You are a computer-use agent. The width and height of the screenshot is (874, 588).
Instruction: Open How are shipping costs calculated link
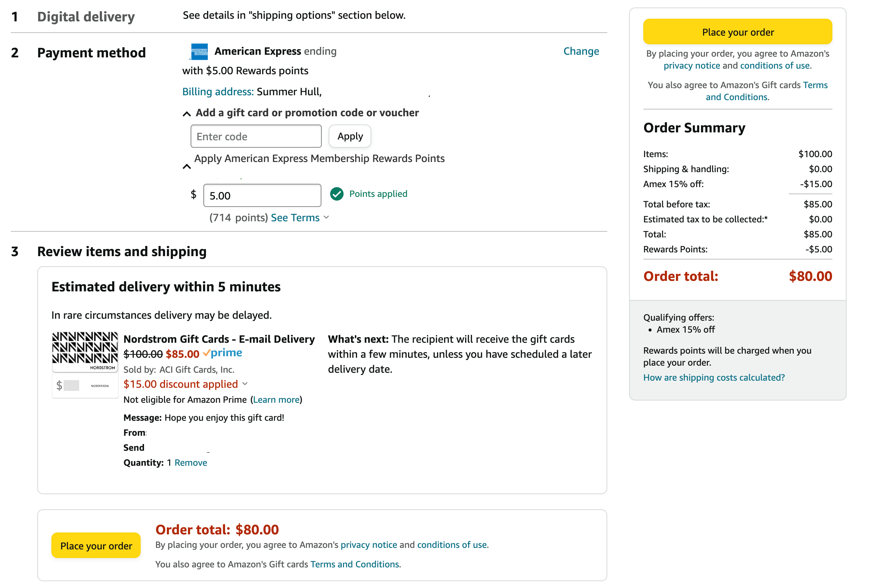point(713,378)
